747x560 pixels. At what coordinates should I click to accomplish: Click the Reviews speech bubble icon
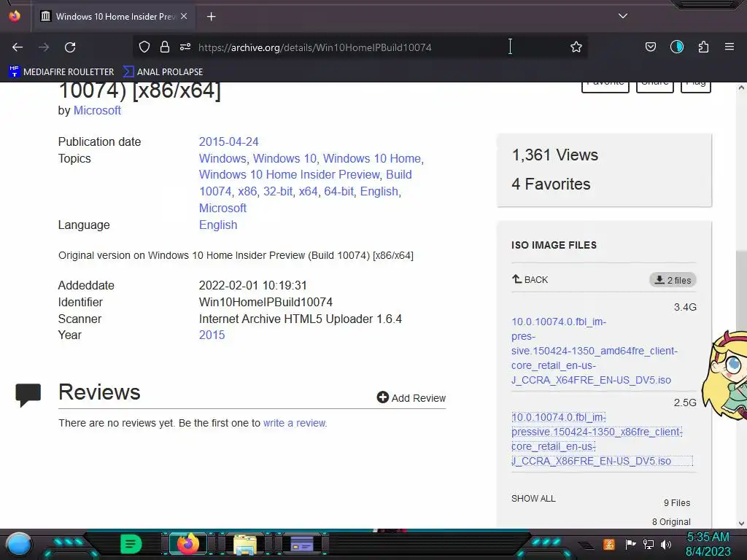click(x=28, y=395)
